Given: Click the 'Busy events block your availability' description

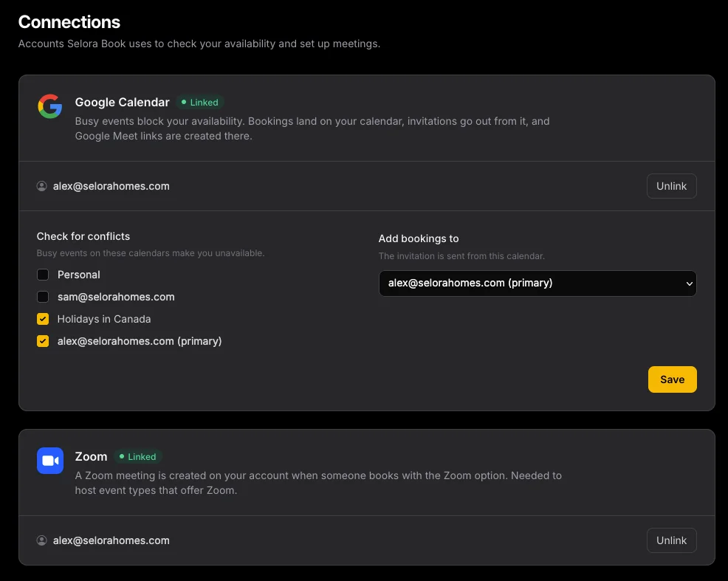Looking at the screenshot, I should tap(312, 128).
